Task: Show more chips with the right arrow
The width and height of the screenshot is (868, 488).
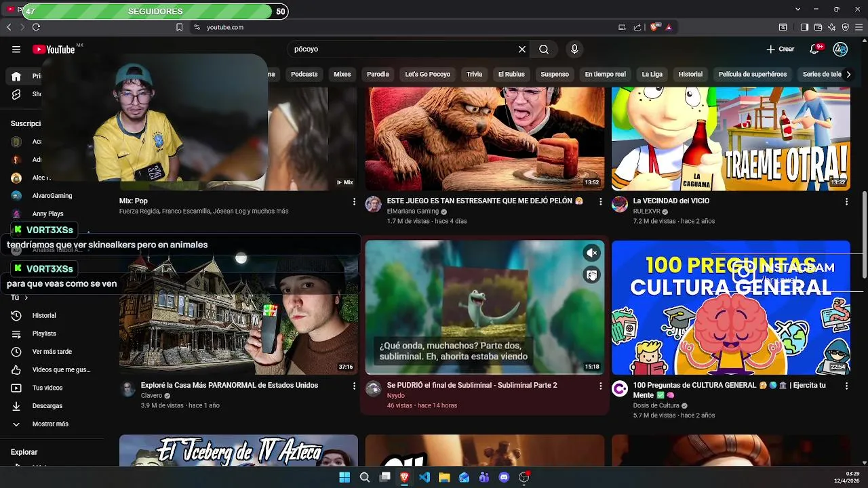Action: (848, 75)
